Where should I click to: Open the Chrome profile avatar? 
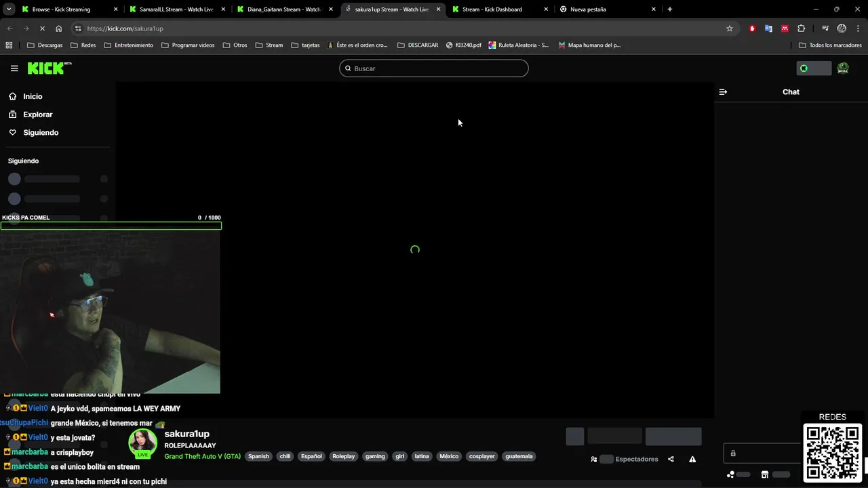(842, 28)
